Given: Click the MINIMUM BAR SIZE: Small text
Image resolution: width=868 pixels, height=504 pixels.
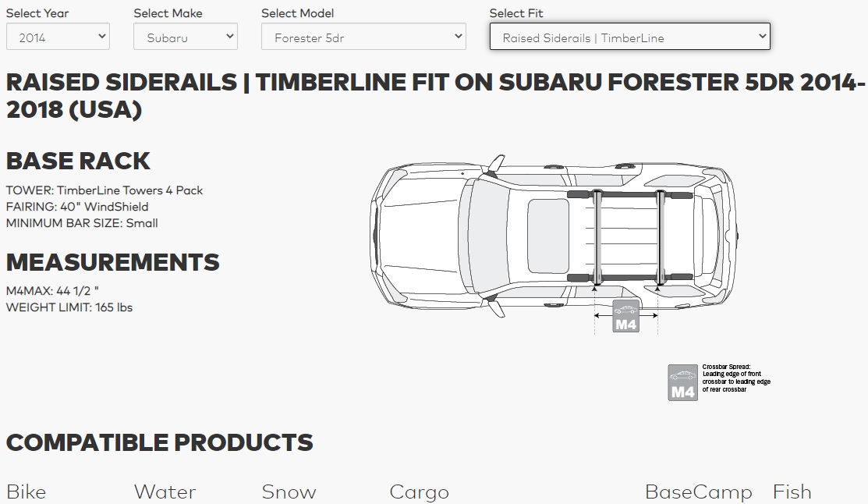Looking at the screenshot, I should (82, 223).
